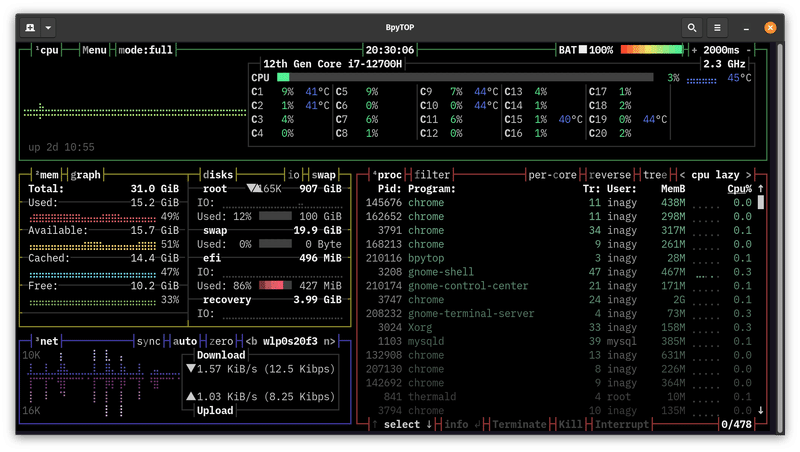Screen dimensions: 800x452
Task: Select previous sorting with left angle bracket
Action: pyautogui.click(x=683, y=174)
